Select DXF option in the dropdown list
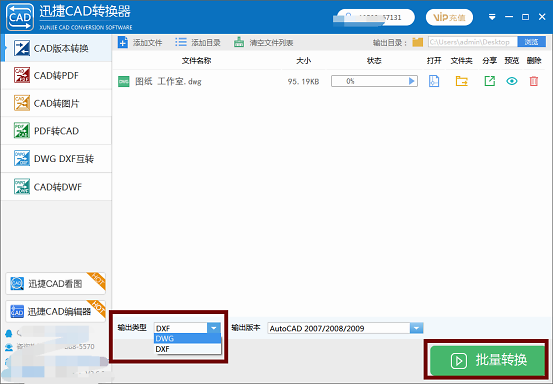The width and height of the screenshot is (553, 385). 187,349
